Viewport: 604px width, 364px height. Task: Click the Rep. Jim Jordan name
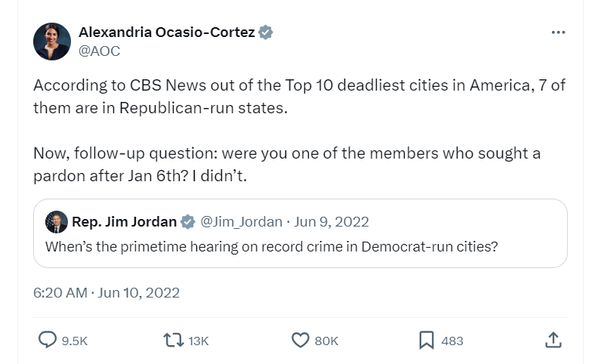pyautogui.click(x=124, y=221)
